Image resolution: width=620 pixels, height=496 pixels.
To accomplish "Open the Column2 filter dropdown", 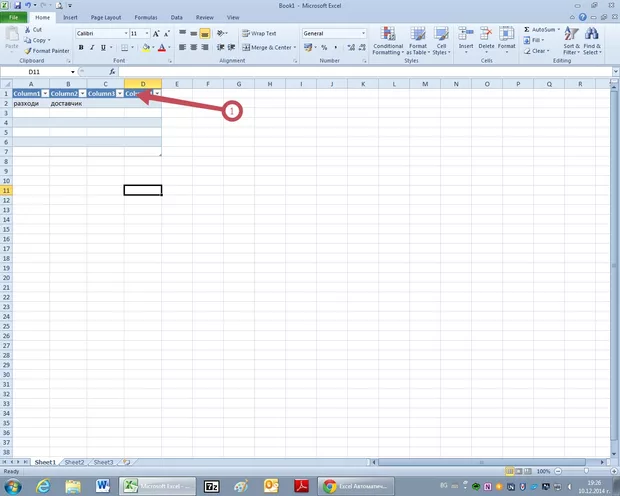I will [x=82, y=93].
